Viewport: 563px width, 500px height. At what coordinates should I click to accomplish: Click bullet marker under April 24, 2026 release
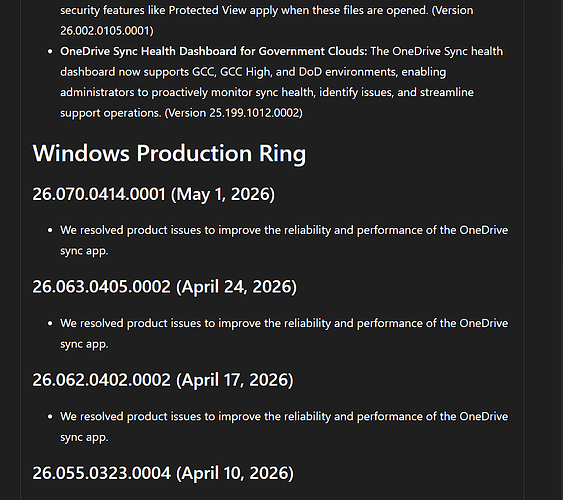tap(50, 324)
